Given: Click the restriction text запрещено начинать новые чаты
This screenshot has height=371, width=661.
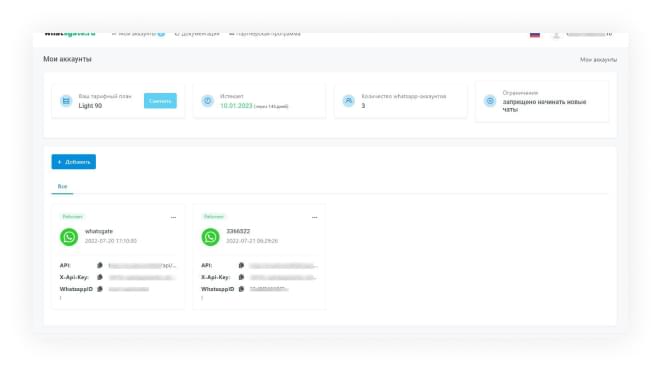Looking at the screenshot, I should [x=544, y=106].
